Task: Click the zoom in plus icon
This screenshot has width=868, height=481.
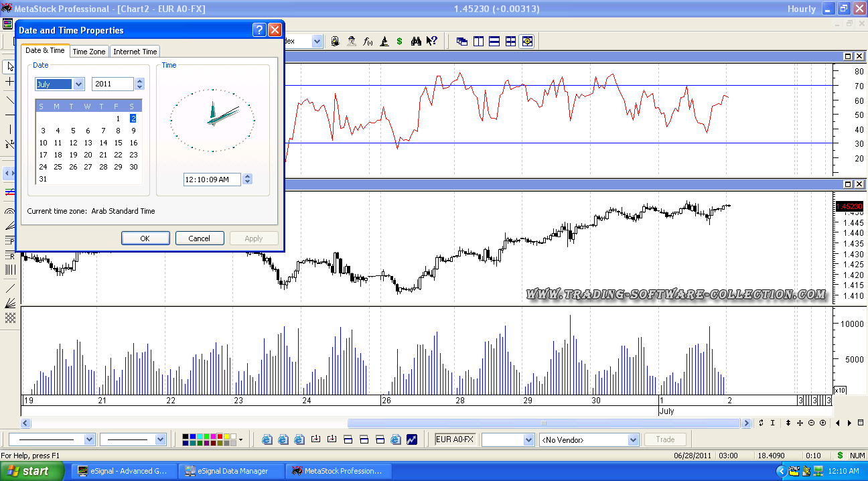Action: tap(822, 423)
